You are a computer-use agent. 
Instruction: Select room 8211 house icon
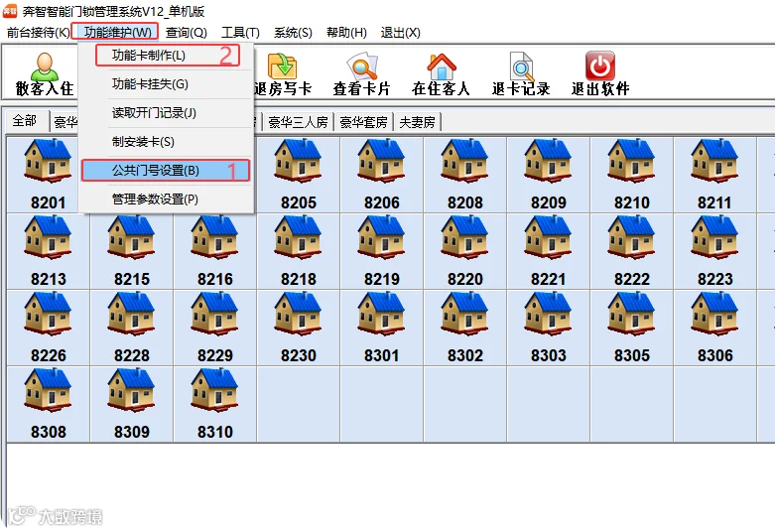coord(714,161)
